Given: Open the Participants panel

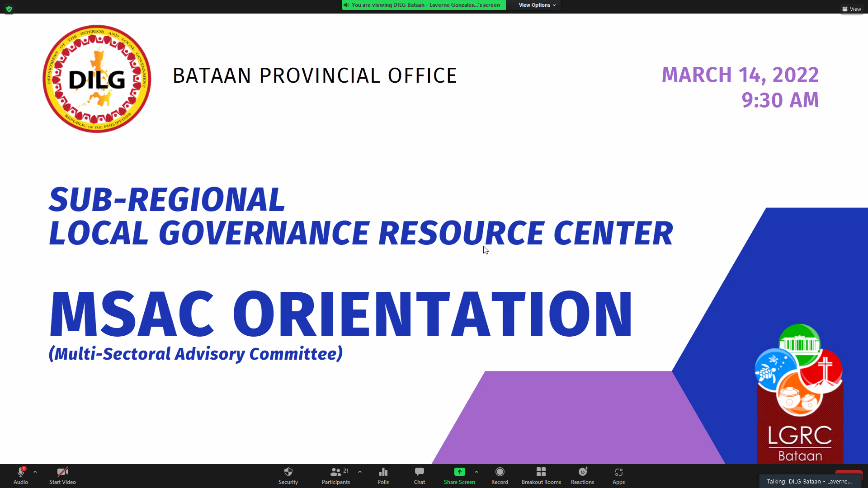Looking at the screenshot, I should 335,475.
